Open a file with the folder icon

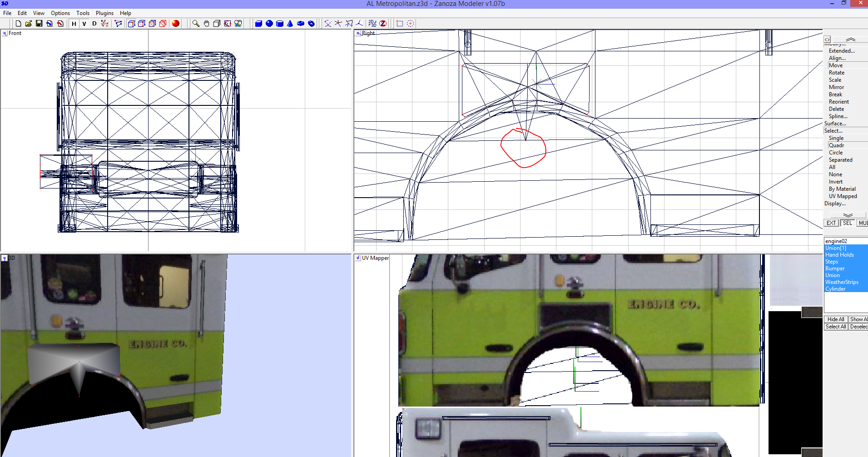point(29,23)
